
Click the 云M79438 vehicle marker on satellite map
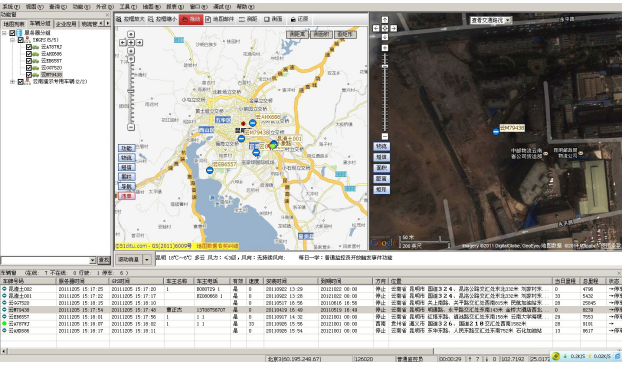pyautogui.click(x=496, y=132)
